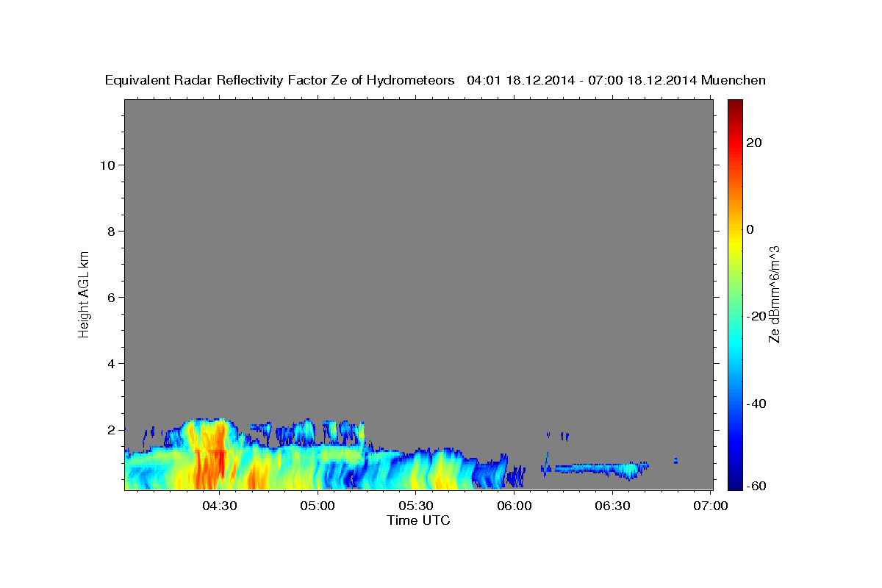Click the 04:30 time tick label
The height and width of the screenshot is (588, 882).
220,506
